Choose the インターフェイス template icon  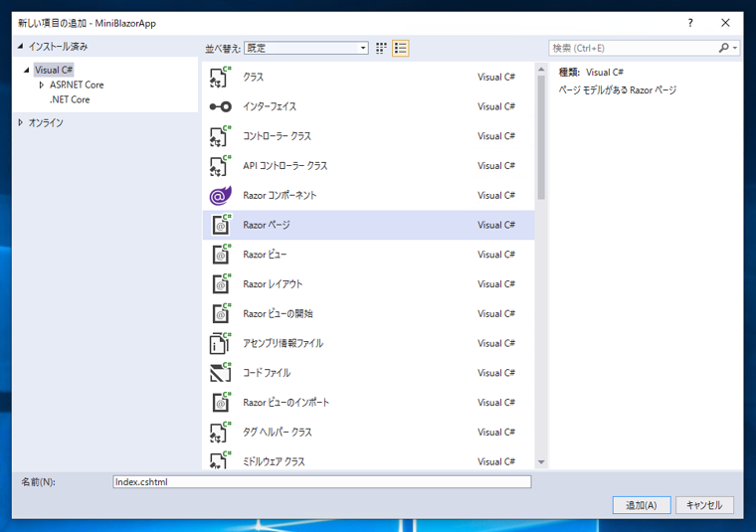click(x=221, y=106)
